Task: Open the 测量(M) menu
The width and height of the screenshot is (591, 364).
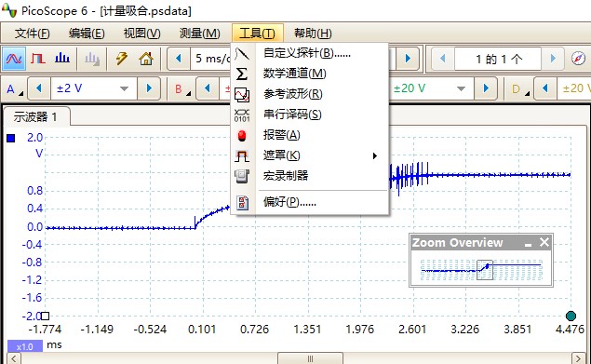Action: [200, 34]
